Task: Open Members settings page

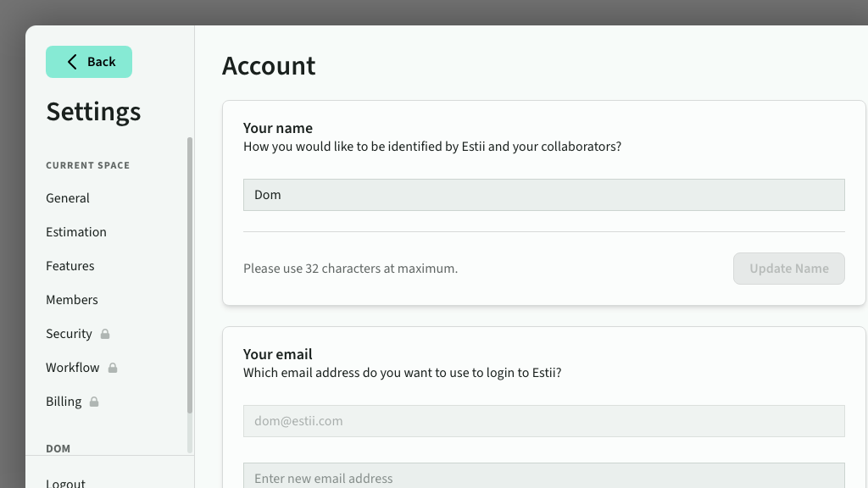Action: 72,300
